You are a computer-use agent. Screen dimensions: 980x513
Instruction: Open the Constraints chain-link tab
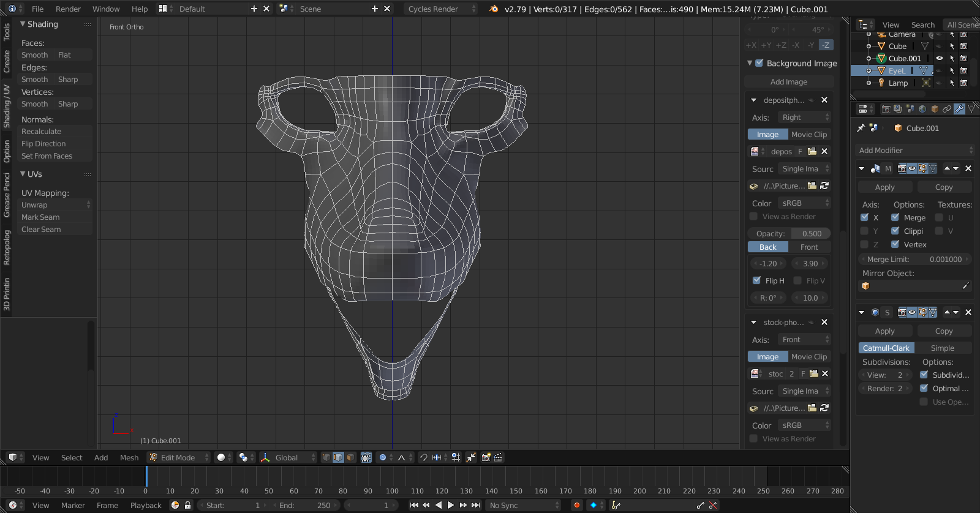pyautogui.click(x=947, y=109)
